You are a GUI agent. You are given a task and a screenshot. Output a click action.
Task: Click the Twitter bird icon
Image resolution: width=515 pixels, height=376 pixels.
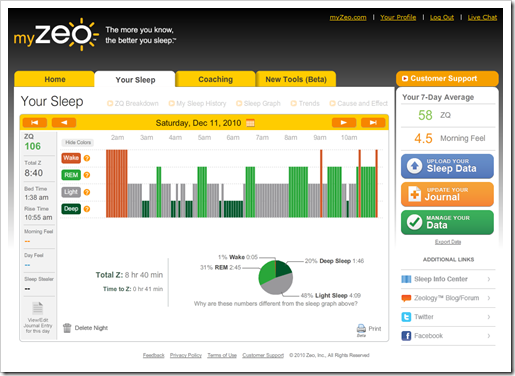[x=406, y=317]
